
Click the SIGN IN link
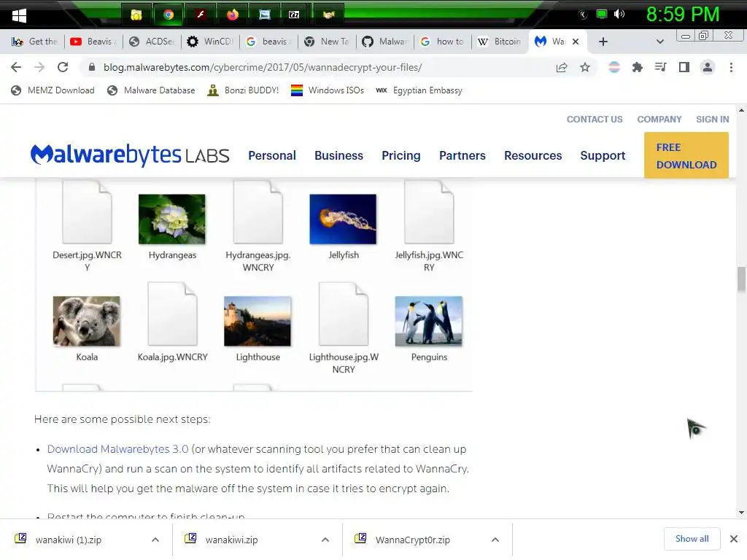click(x=712, y=119)
